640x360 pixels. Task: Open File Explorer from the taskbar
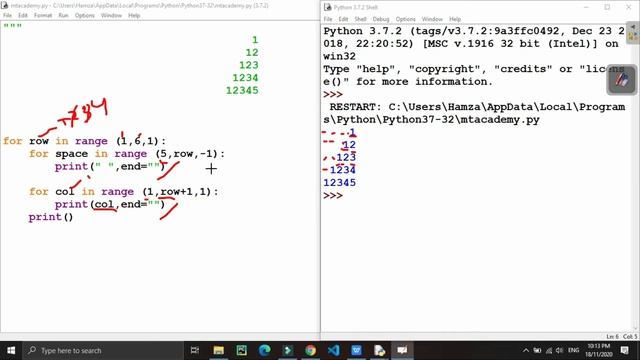point(218,350)
